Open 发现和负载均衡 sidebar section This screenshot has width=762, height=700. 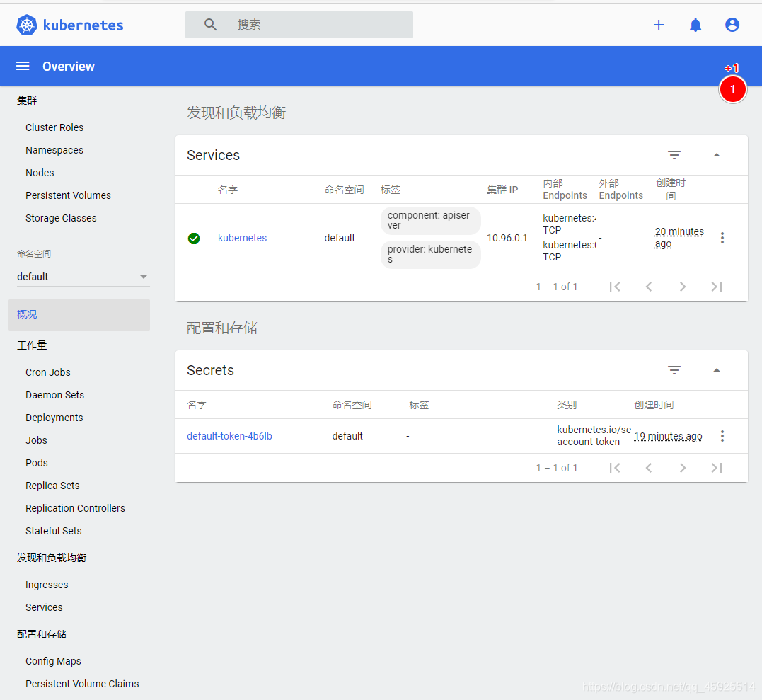(x=52, y=558)
